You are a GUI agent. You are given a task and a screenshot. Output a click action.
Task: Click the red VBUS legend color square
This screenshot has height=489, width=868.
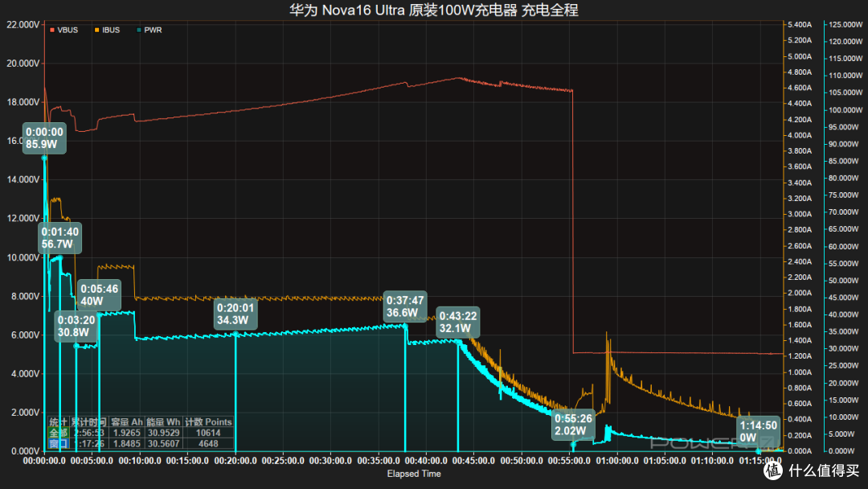click(52, 30)
